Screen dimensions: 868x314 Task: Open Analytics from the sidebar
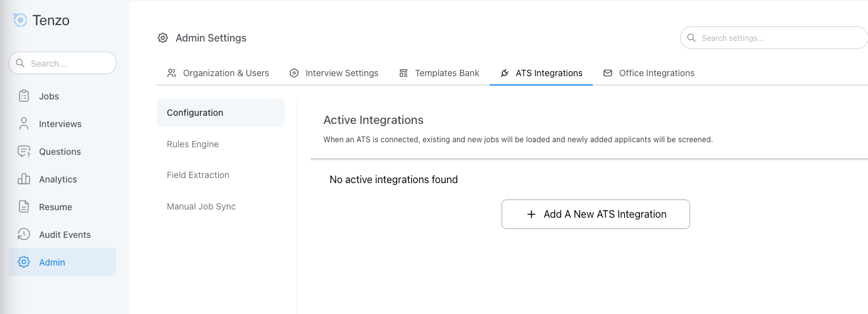(63, 179)
